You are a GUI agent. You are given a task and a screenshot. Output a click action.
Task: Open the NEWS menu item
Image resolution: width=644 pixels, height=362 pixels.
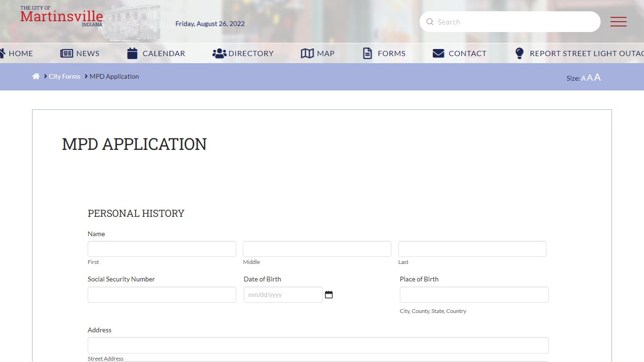88,53
